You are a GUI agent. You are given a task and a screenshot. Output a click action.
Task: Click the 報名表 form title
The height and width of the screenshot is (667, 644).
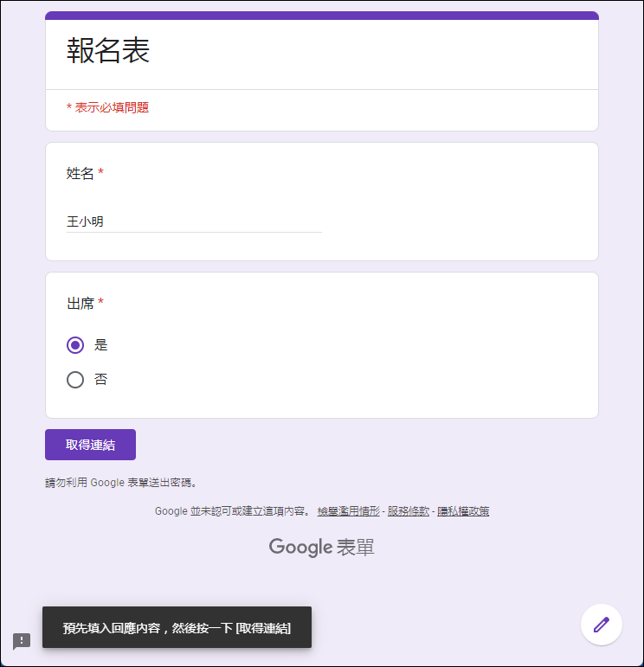[108, 50]
